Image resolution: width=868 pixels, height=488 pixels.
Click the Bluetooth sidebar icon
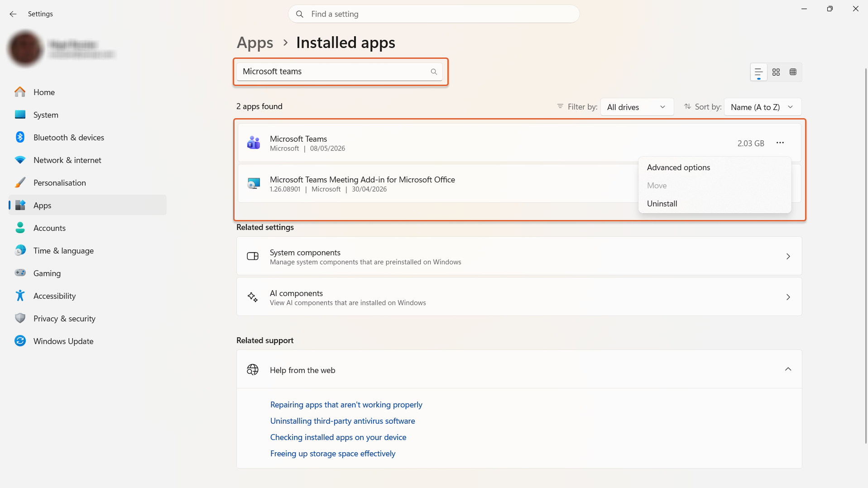[20, 137]
